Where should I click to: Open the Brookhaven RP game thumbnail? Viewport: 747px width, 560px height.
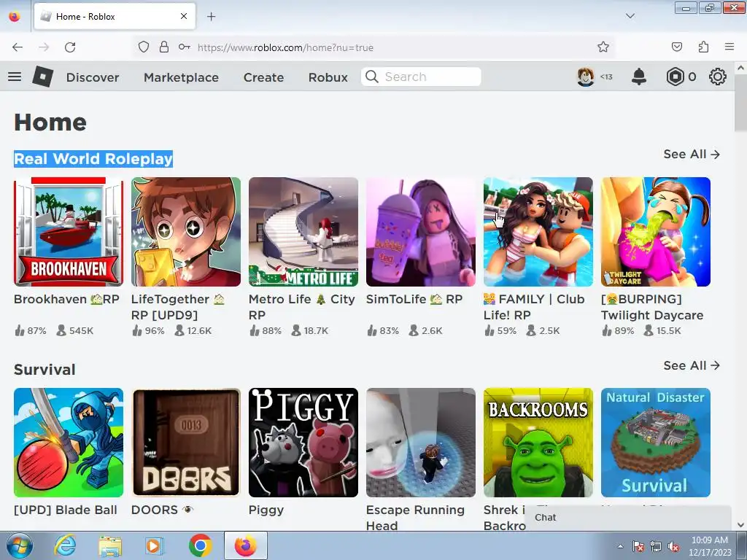[x=68, y=232]
